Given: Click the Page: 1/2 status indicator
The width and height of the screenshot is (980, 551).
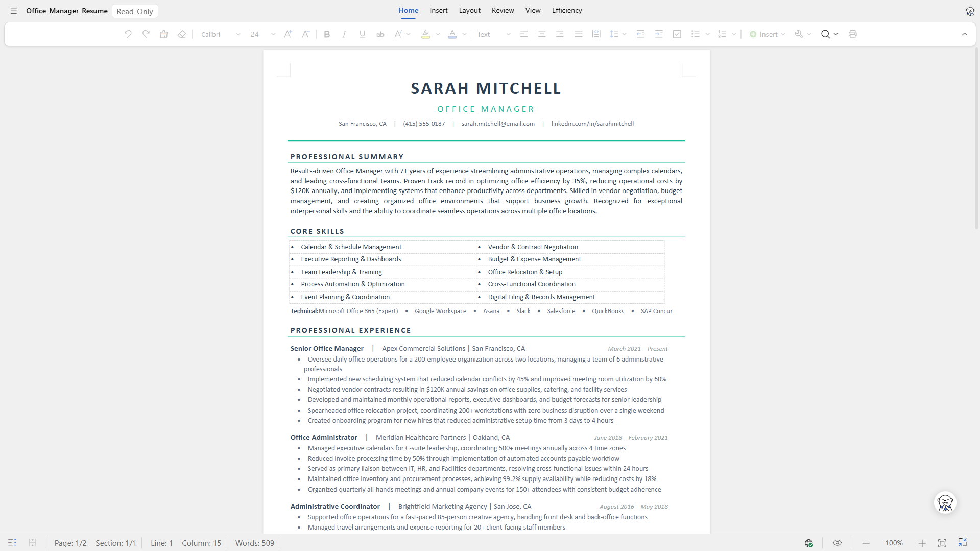Looking at the screenshot, I should [70, 543].
